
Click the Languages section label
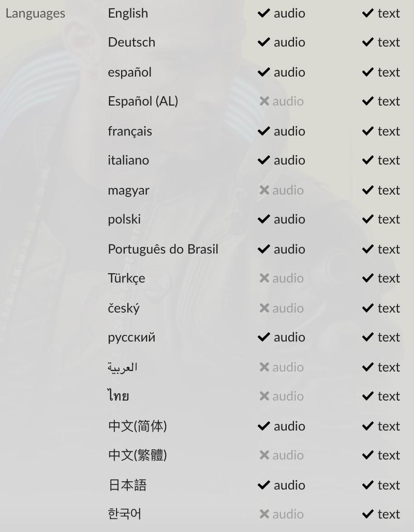35,13
